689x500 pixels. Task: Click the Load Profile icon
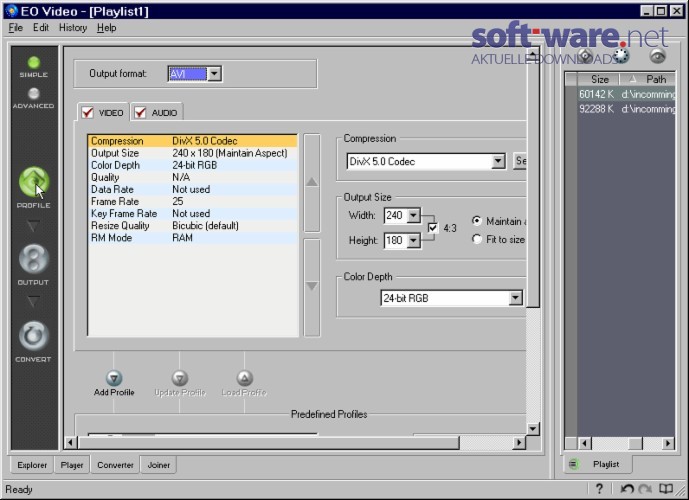point(245,378)
